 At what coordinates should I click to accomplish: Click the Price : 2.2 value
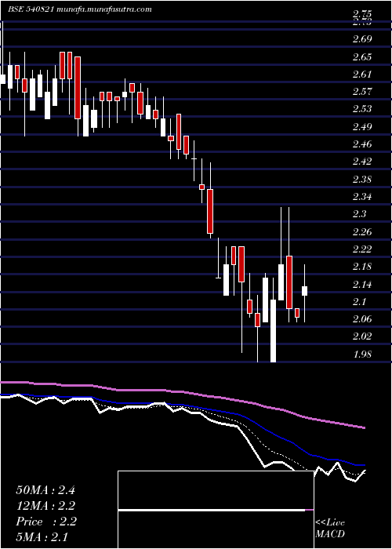[x=46, y=522]
